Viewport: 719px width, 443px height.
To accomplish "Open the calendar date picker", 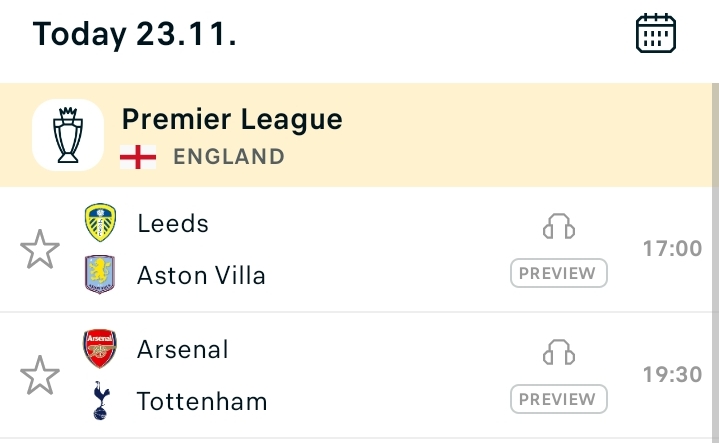I will pyautogui.click(x=656, y=34).
